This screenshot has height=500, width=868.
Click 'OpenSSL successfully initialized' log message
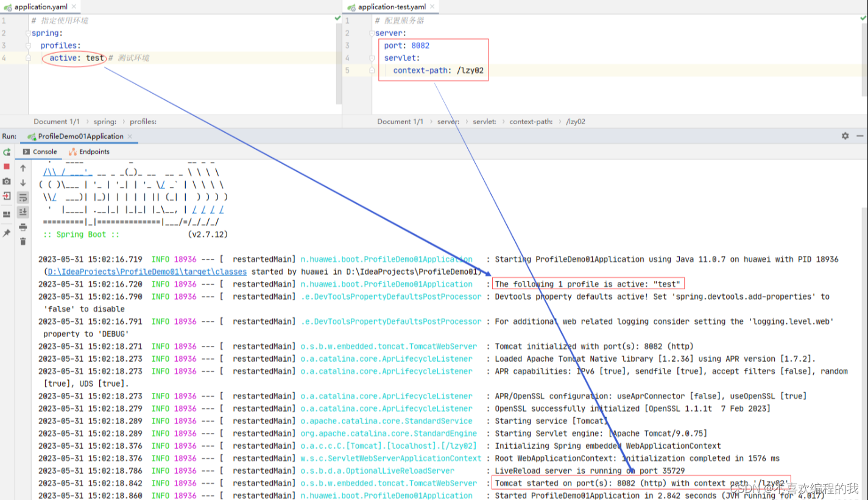click(x=632, y=408)
